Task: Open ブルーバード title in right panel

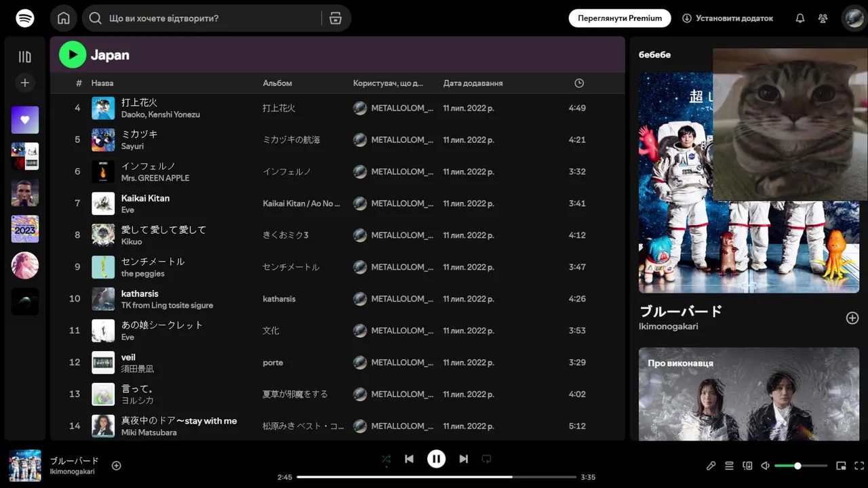Action: [x=682, y=311]
